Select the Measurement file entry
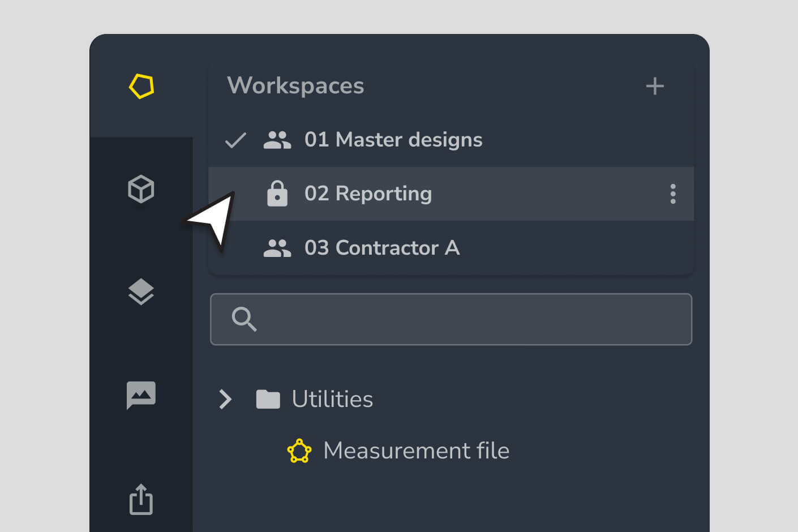Viewport: 798px width, 532px height. click(x=416, y=451)
